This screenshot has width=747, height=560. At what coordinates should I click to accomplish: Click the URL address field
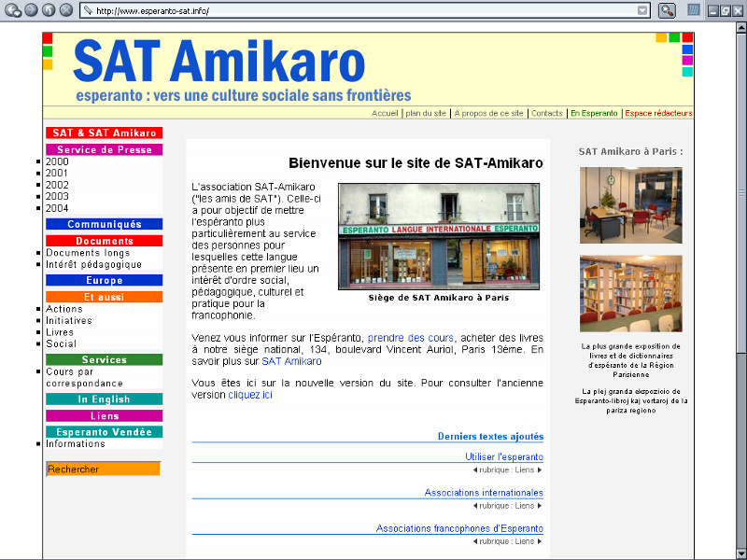[355, 10]
